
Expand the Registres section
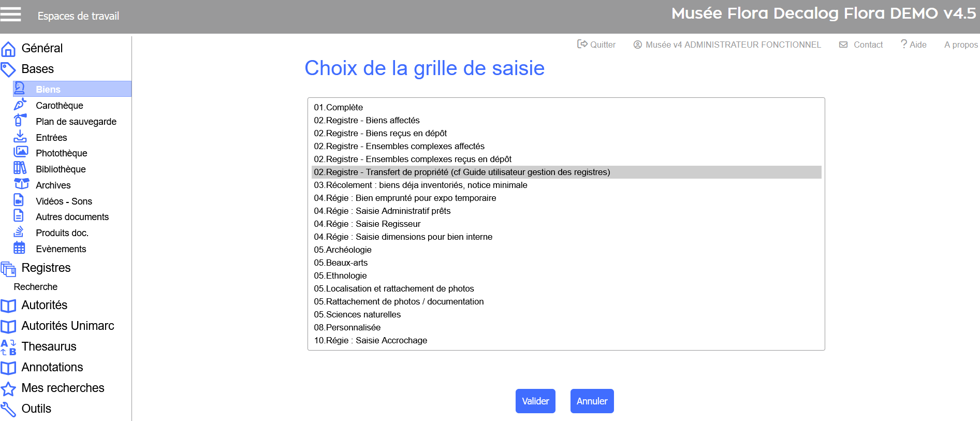46,268
